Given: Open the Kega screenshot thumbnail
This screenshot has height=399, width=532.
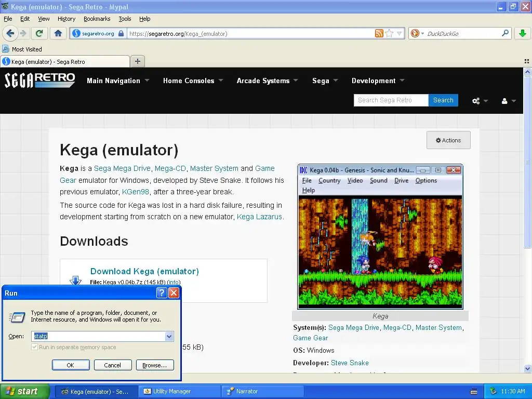Looking at the screenshot, I should click(380, 236).
